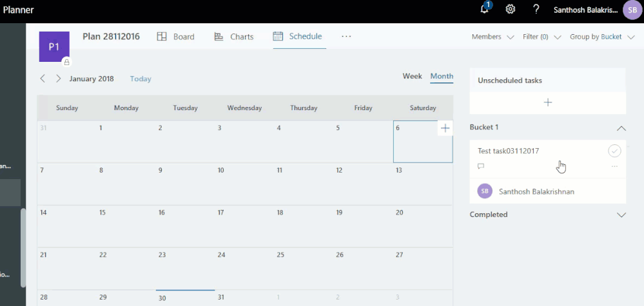This screenshot has height=306, width=644.
Task: Open the Members dropdown
Action: [493, 37]
